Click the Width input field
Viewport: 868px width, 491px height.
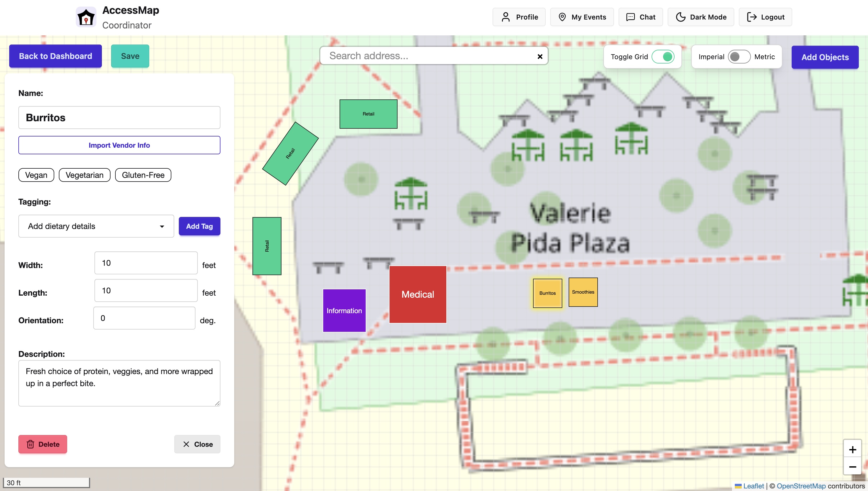[146, 263]
